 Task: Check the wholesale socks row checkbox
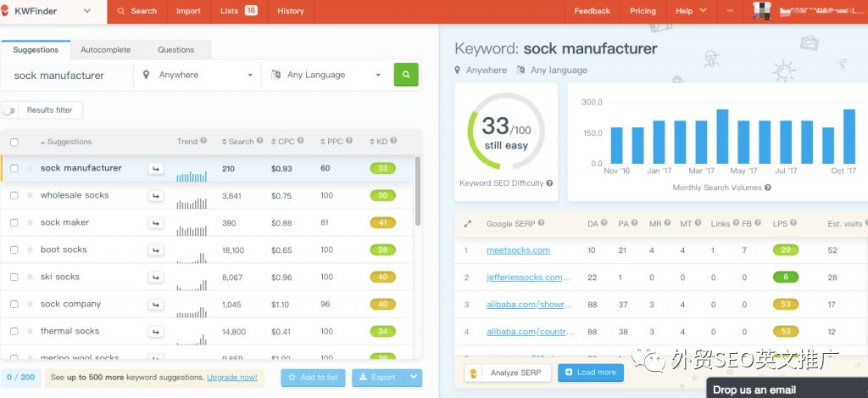(14, 195)
